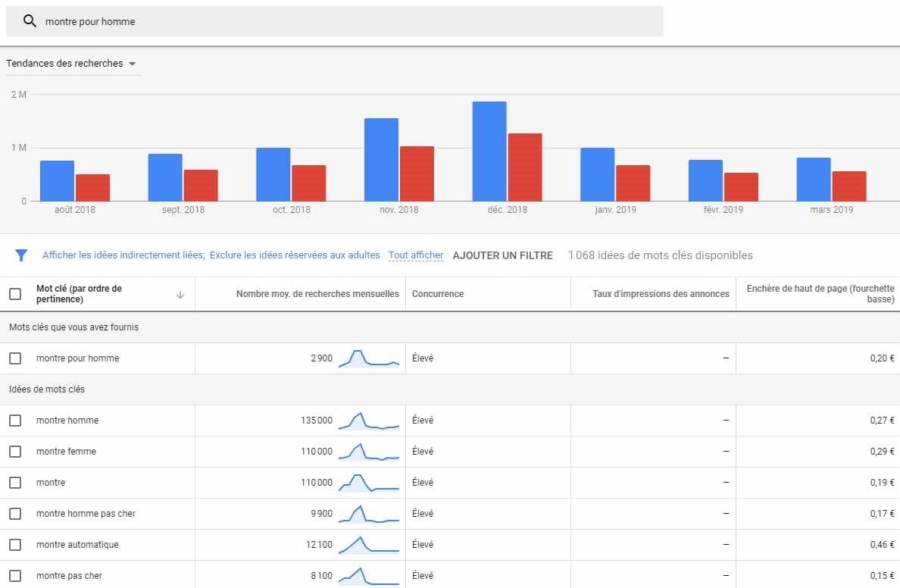Sort by Taux d'impressions des annonces column
Image resolution: width=900 pixels, height=588 pixels.
(x=661, y=294)
